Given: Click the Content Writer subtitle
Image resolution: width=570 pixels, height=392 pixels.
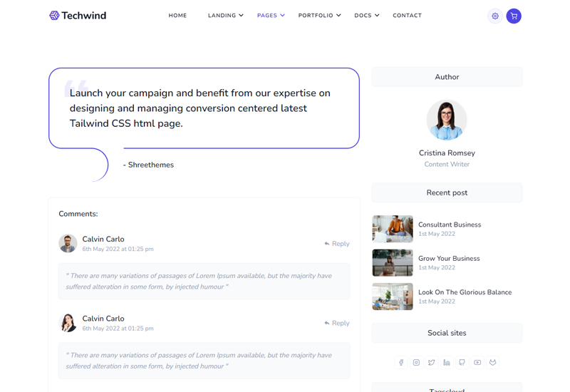Looking at the screenshot, I should pyautogui.click(x=447, y=165).
